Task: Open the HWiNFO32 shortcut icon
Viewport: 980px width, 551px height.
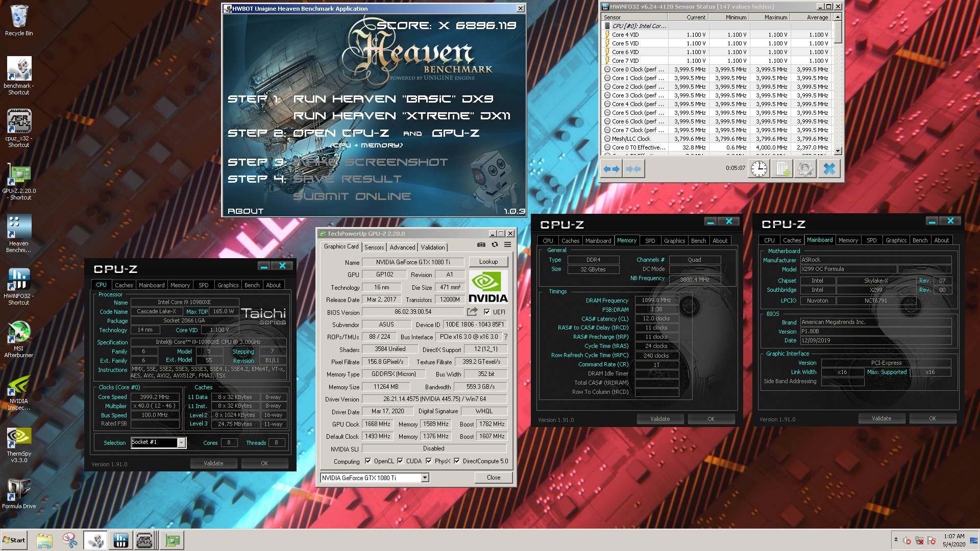Action: pos(19,286)
